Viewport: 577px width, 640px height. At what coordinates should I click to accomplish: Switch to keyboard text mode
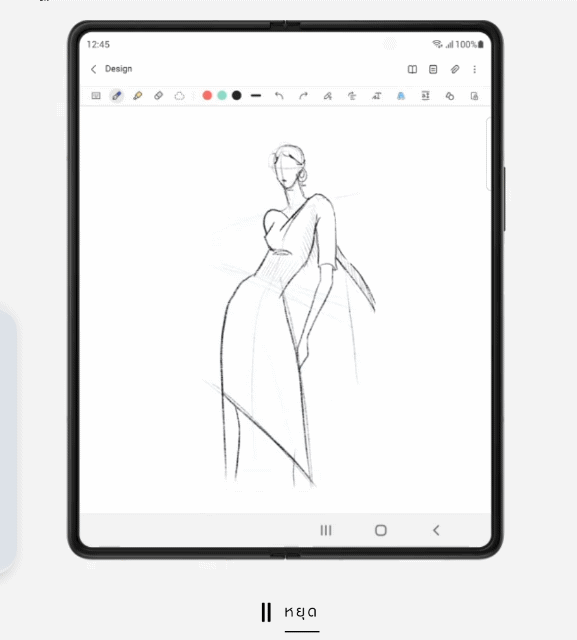click(96, 96)
